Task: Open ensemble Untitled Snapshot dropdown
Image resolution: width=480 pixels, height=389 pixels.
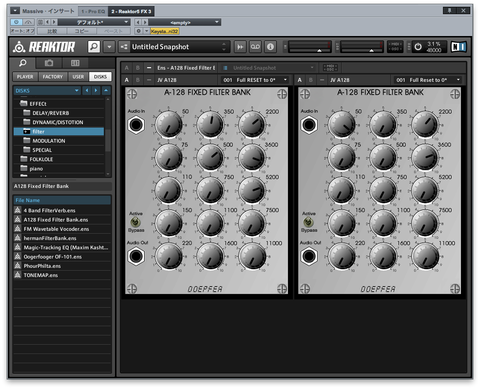Action: (268, 68)
